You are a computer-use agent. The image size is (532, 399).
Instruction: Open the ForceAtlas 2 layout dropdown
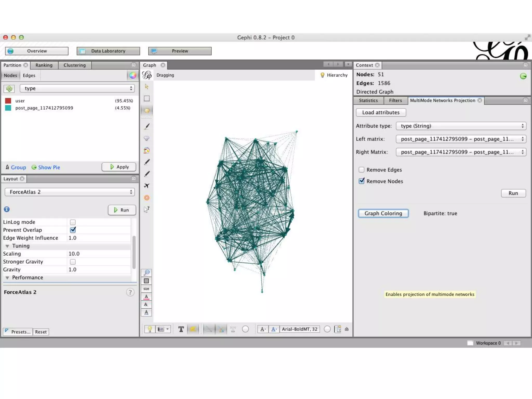pyautogui.click(x=70, y=192)
